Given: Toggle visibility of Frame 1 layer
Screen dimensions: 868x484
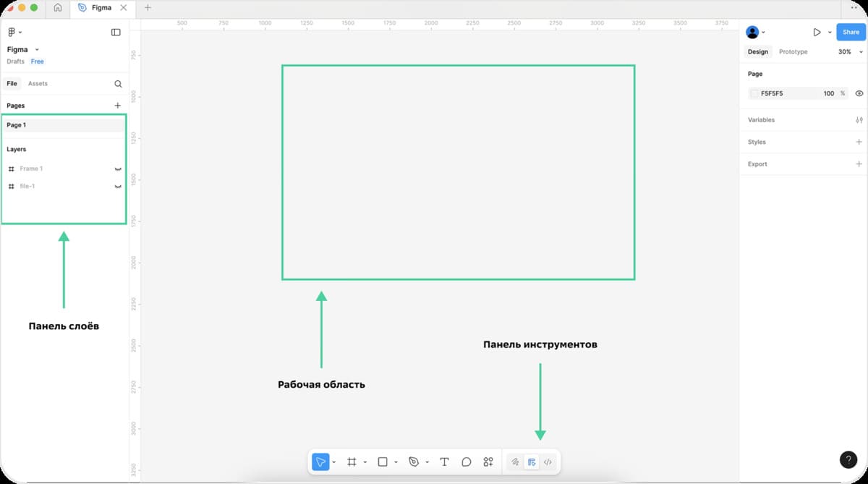Looking at the screenshot, I should 118,169.
